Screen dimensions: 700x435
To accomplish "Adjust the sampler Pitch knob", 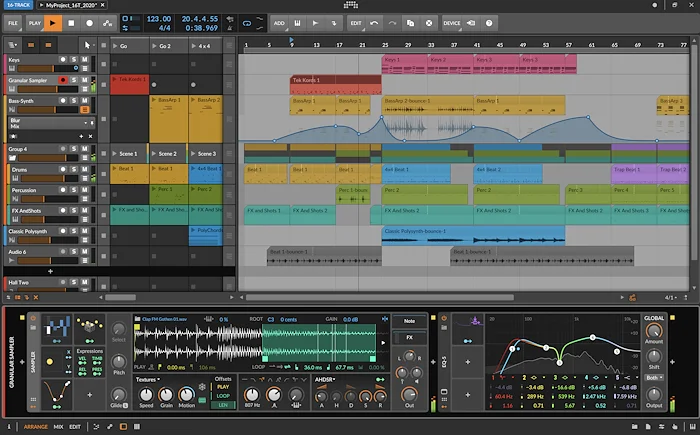I will tap(119, 361).
